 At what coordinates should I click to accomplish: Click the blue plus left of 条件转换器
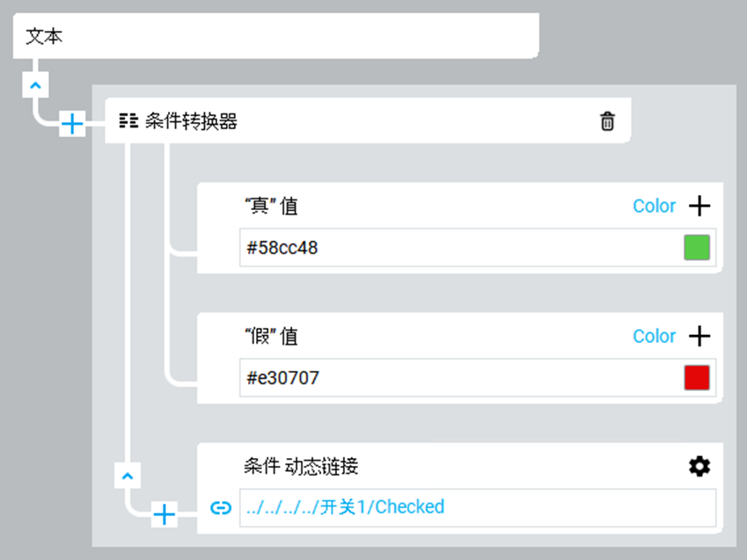pos(71,125)
